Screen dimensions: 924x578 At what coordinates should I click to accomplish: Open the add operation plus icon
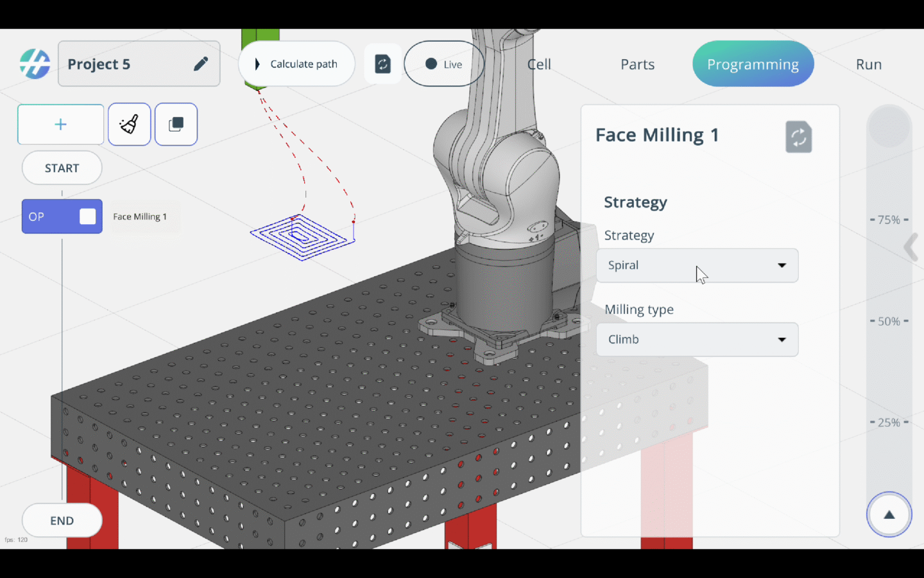point(60,124)
